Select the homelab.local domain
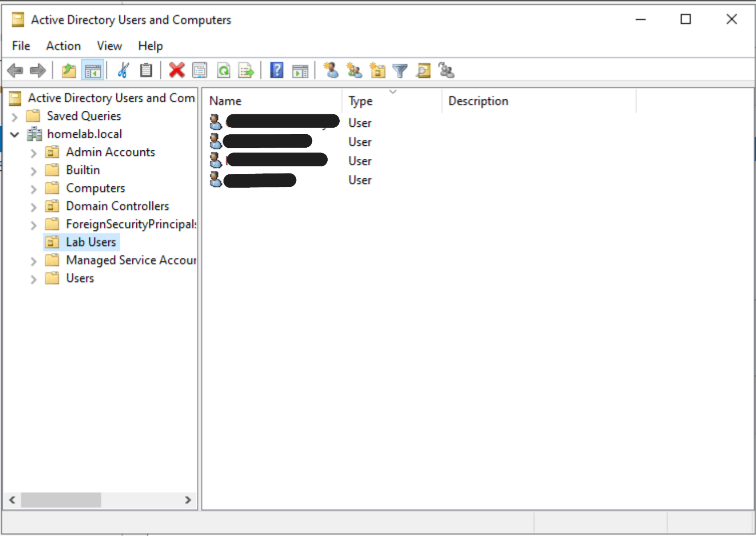This screenshot has width=756, height=536. pyautogui.click(x=85, y=134)
